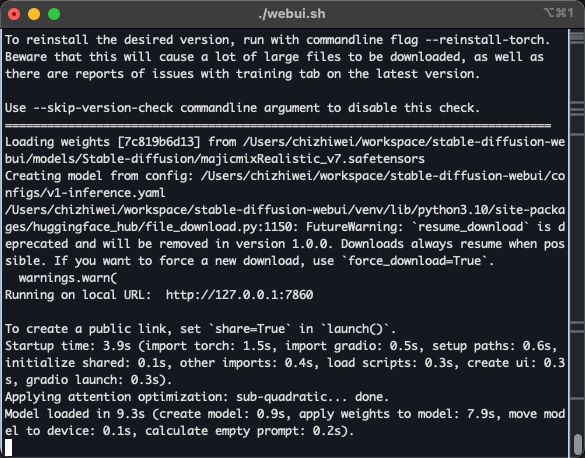Viewport: 585px width, 458px height.
Task: Open the http://127.0.0.1:7860 local URL
Action: 240,295
